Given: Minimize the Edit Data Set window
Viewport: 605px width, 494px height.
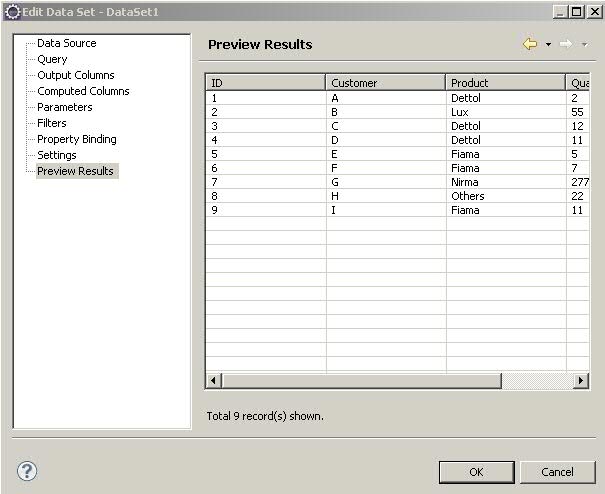Looking at the screenshot, I should [561, 12].
